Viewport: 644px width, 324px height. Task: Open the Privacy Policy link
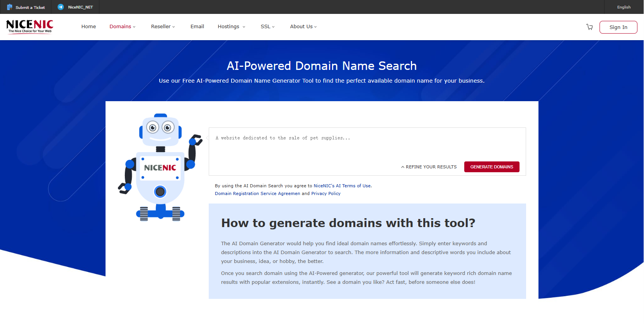[326, 193]
